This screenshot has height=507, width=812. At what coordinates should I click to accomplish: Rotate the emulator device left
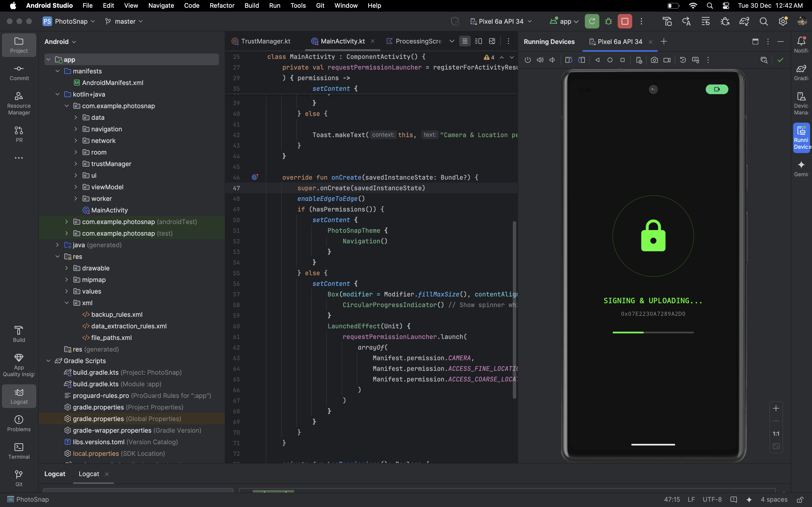568,60
